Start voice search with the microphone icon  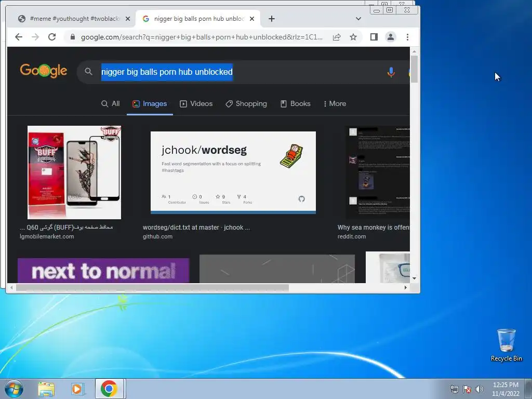[x=391, y=72]
